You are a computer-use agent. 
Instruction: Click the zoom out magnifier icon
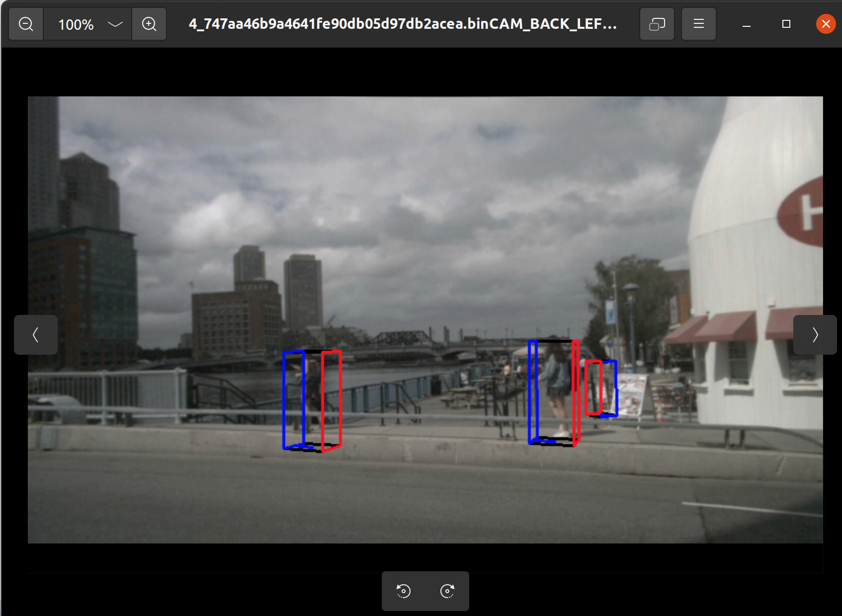pos(26,24)
